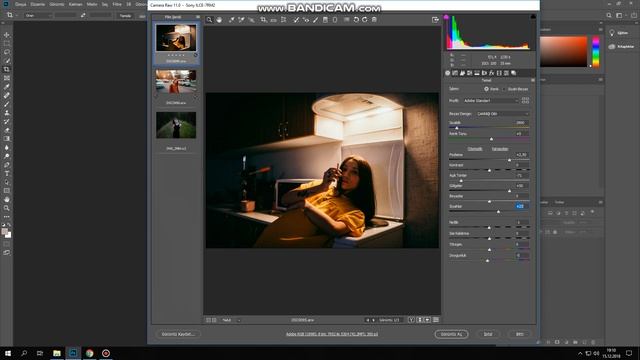Open the filmstrip panel menu
This screenshot has width=640, height=360.
[x=198, y=17]
